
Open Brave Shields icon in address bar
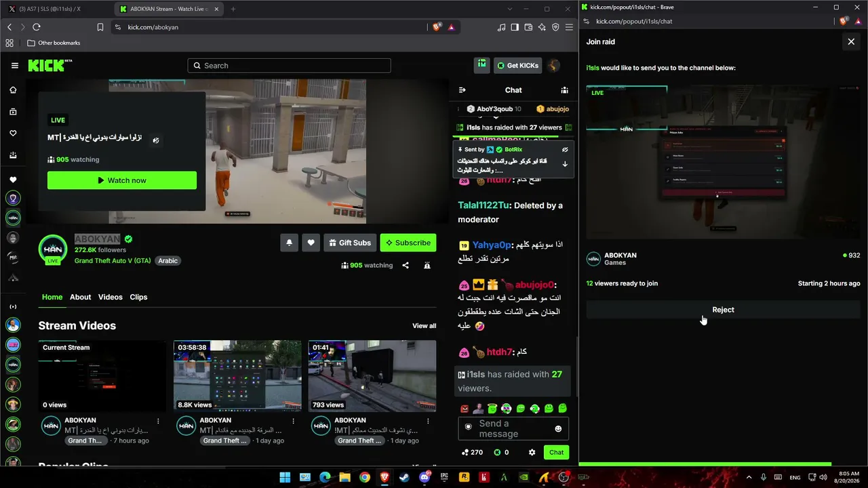(437, 27)
